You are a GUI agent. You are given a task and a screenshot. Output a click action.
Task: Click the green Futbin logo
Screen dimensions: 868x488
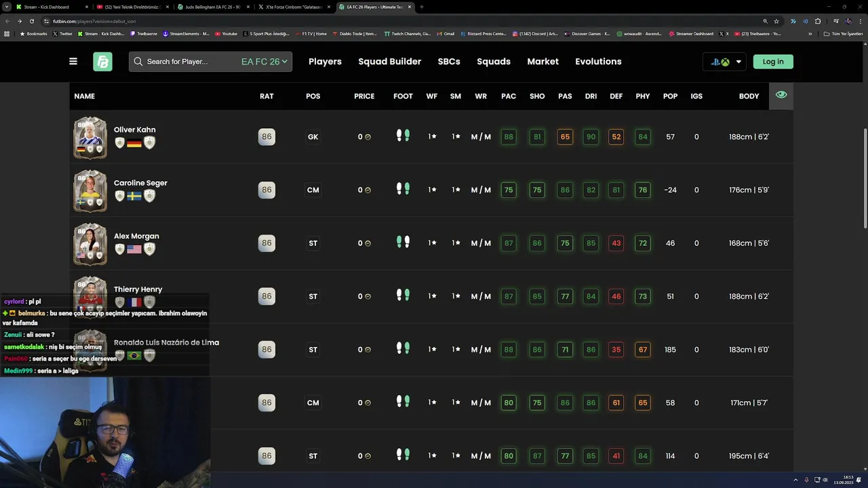click(102, 62)
